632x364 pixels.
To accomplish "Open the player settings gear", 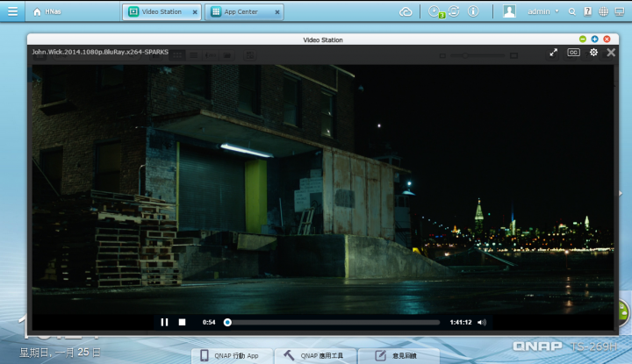I will [593, 53].
